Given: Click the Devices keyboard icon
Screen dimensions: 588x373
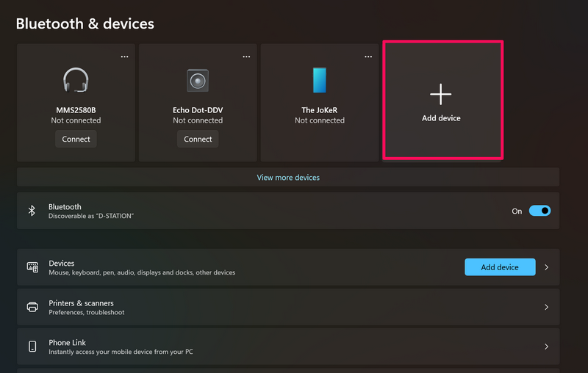Looking at the screenshot, I should 32,267.
